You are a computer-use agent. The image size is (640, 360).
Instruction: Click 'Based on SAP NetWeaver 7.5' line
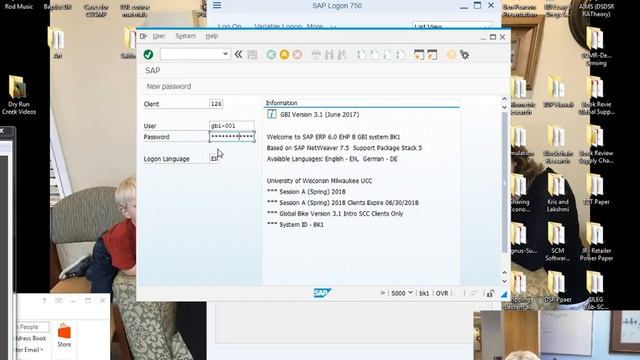(x=344, y=148)
